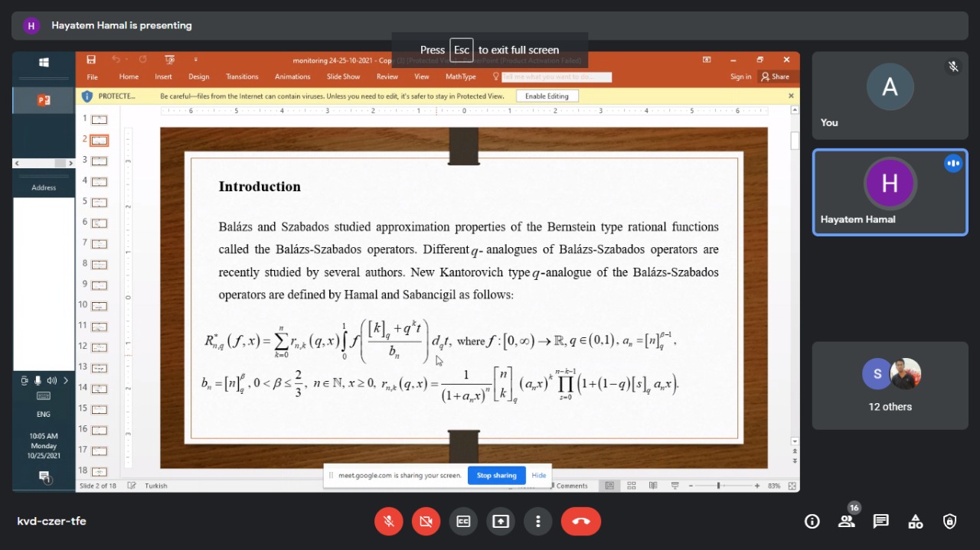Open the Meet chat panel
This screenshot has width=980, height=550.
881,521
